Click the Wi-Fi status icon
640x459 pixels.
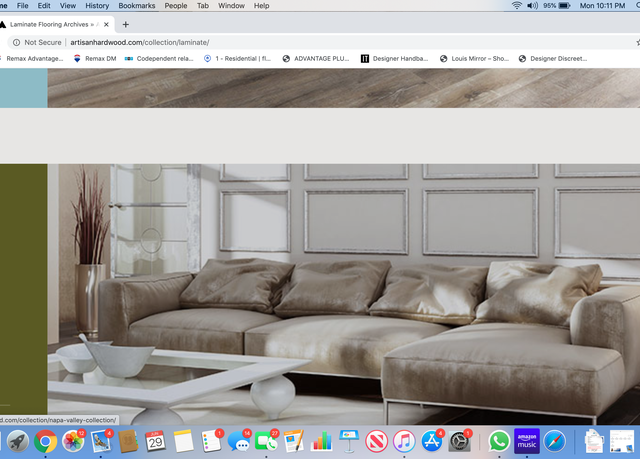[x=517, y=6]
